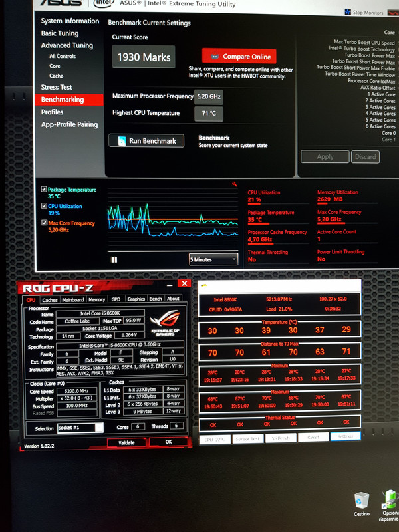
Task: Open Stress Test section
Action: click(57, 87)
